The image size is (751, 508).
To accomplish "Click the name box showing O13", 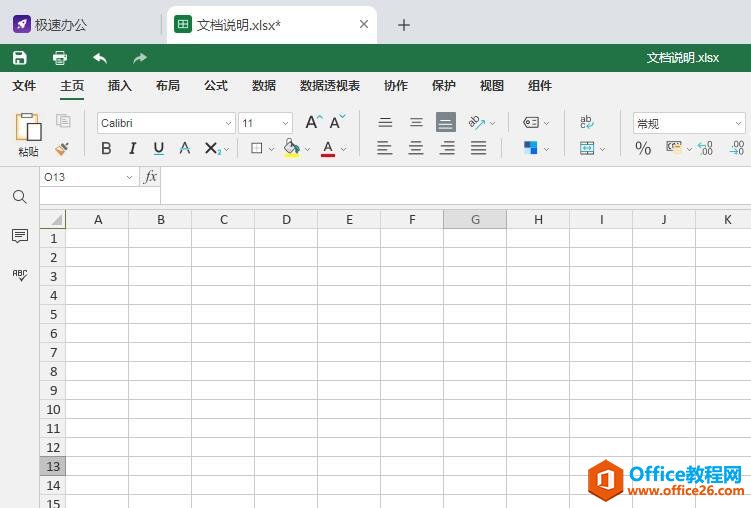I will point(89,177).
